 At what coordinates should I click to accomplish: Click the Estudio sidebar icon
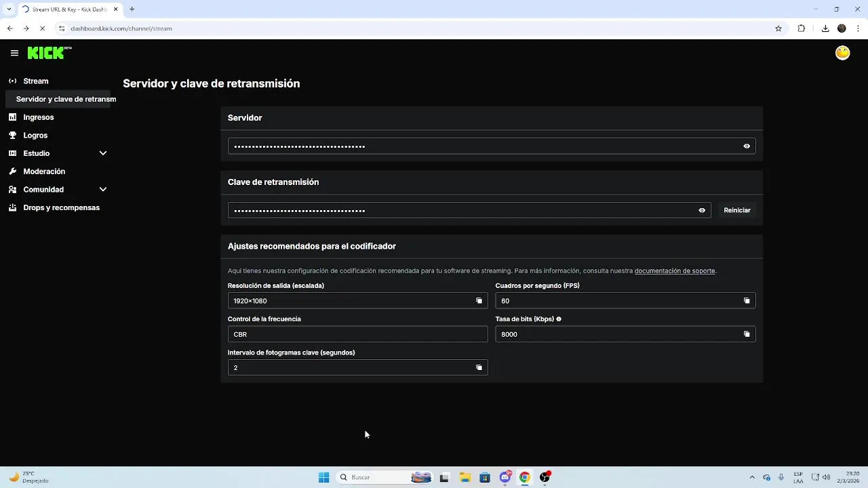click(x=12, y=153)
